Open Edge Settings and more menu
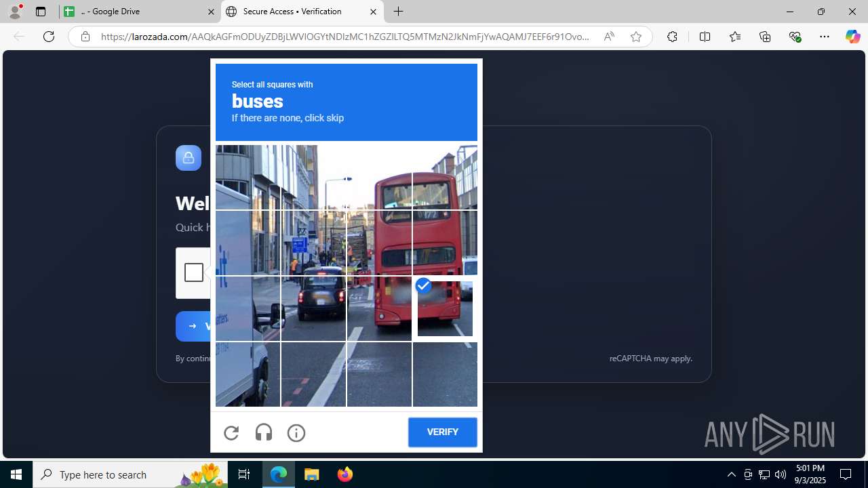Screen dimensions: 868x488 (x=825, y=37)
